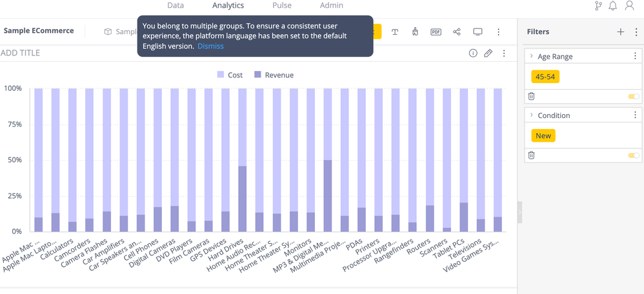Screen dimensions: 644x294
Task: Click ADD TITLE to name the widget
Action: [x=21, y=53]
